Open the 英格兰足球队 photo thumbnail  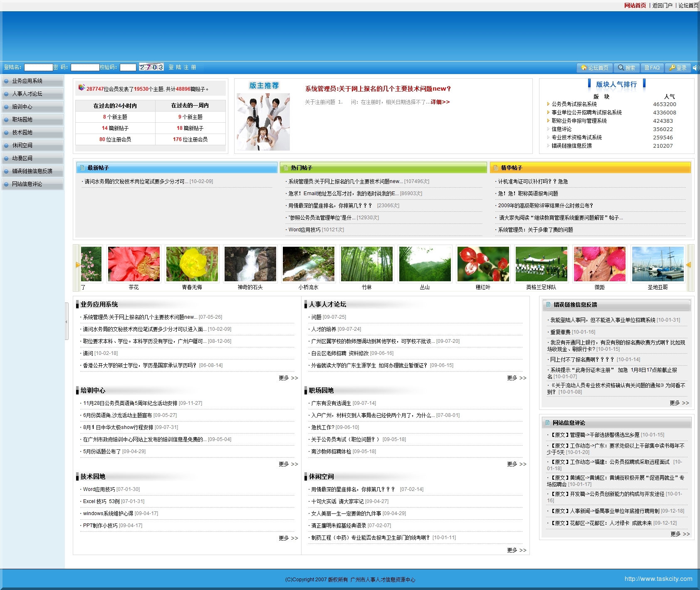(x=541, y=264)
